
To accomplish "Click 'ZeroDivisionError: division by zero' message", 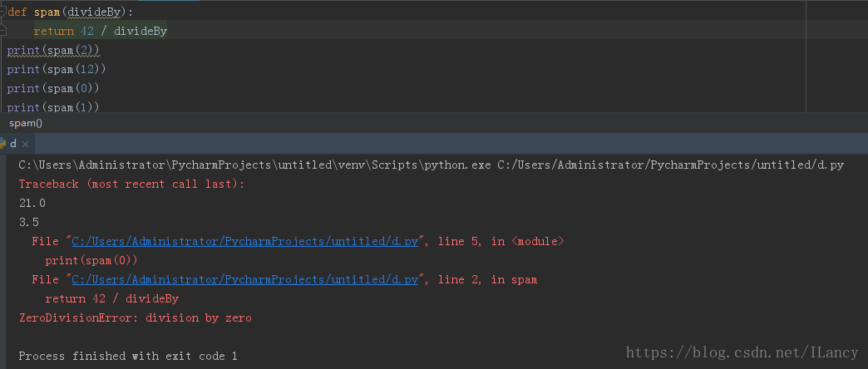I will click(x=135, y=318).
